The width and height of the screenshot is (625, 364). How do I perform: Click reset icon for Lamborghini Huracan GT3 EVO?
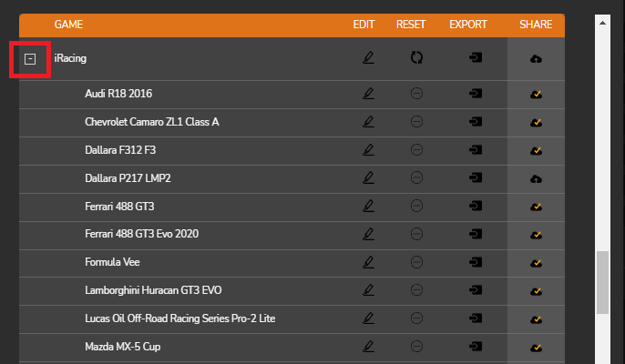tap(416, 290)
